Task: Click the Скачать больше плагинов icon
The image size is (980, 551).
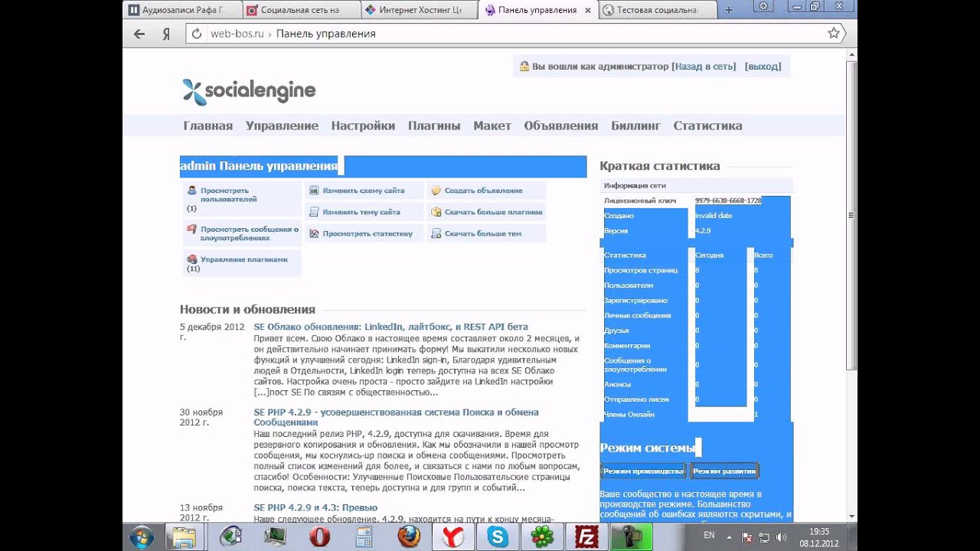Action: pos(436,212)
